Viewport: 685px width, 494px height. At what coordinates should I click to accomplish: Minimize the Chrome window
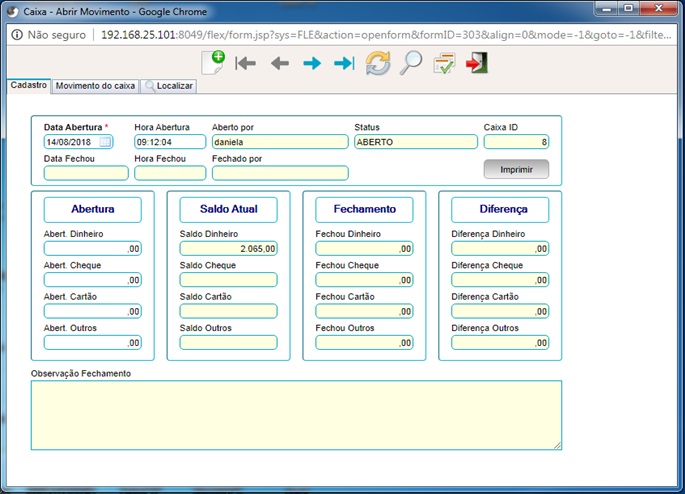tap(606, 8)
